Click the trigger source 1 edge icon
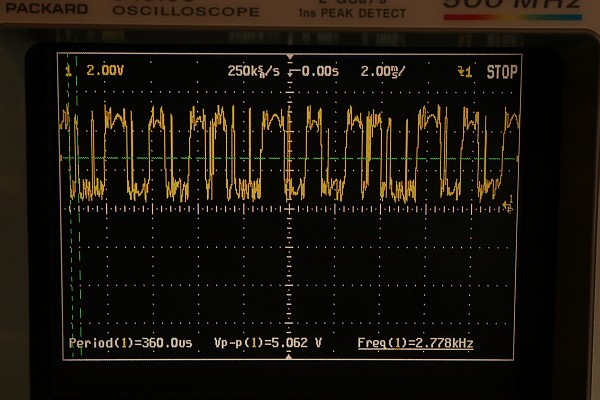 point(463,72)
